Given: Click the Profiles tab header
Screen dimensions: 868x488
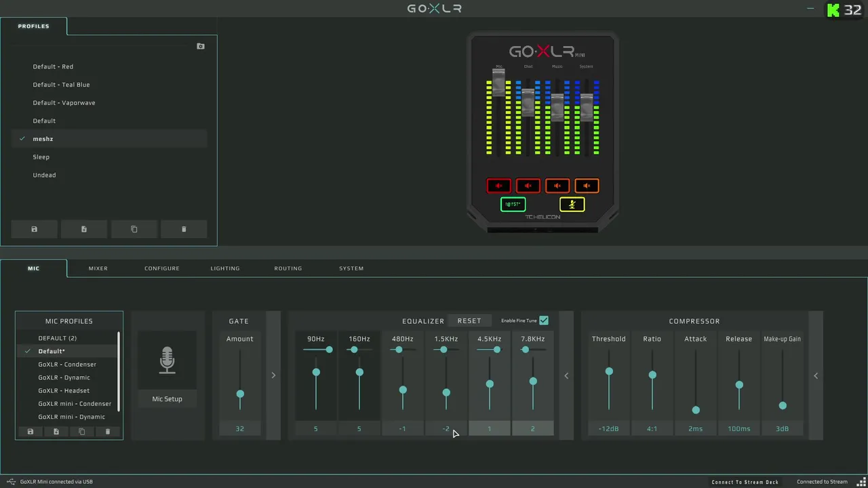Looking at the screenshot, I should coord(34,26).
